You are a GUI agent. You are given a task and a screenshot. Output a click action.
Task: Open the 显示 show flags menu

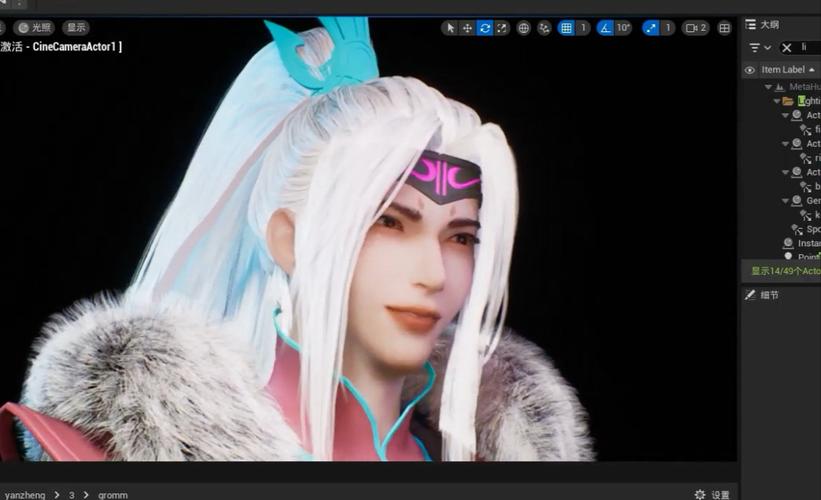(x=76, y=27)
